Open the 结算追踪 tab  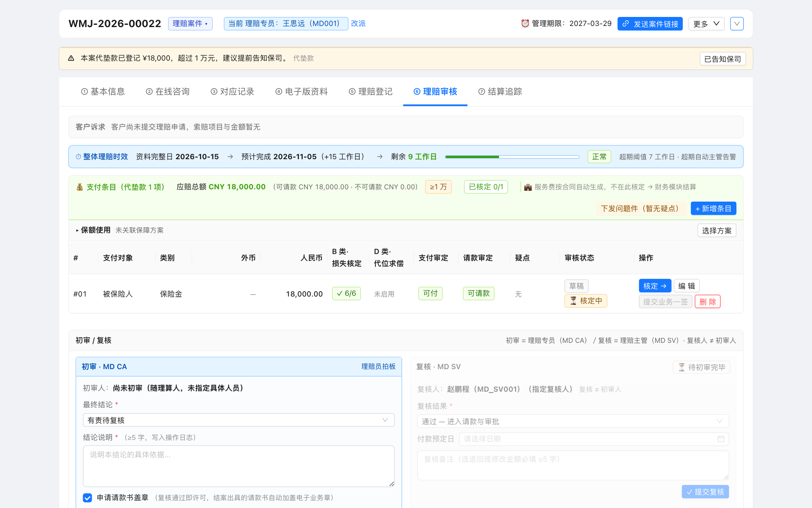pyautogui.click(x=500, y=91)
